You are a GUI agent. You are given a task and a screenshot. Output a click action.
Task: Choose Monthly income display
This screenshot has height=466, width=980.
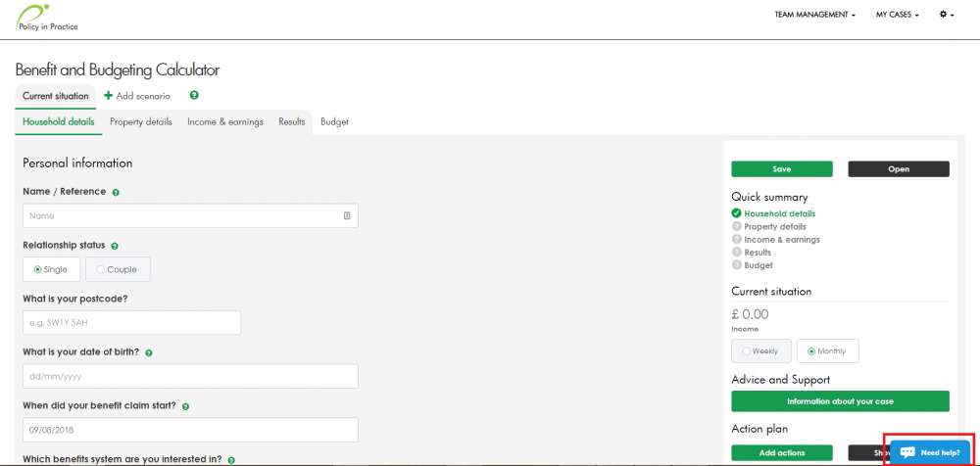tap(827, 350)
